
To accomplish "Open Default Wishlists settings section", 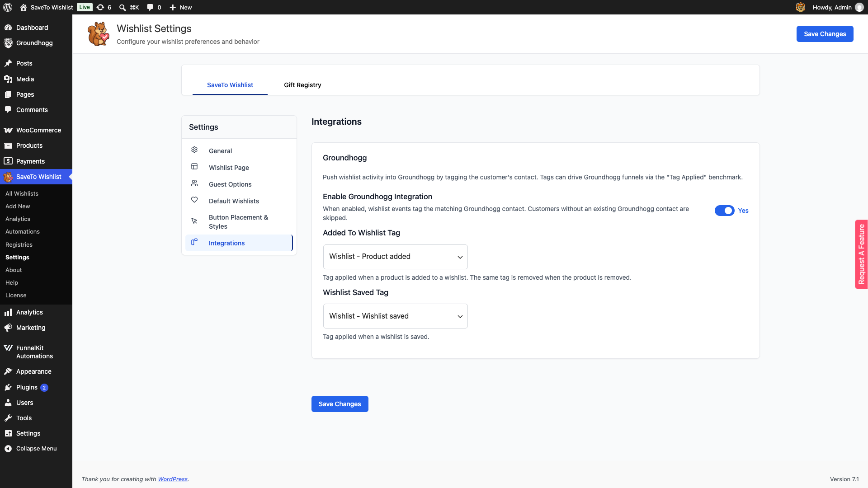I will [239, 201].
